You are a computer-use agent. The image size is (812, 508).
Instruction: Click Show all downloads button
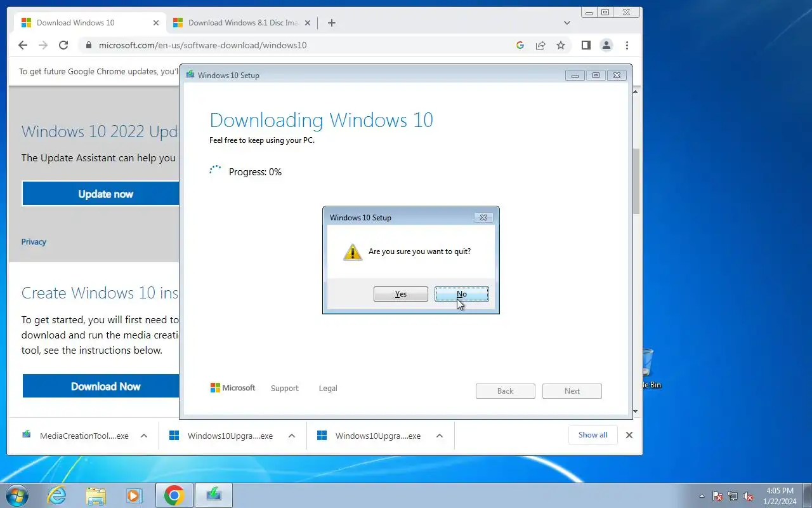click(593, 435)
